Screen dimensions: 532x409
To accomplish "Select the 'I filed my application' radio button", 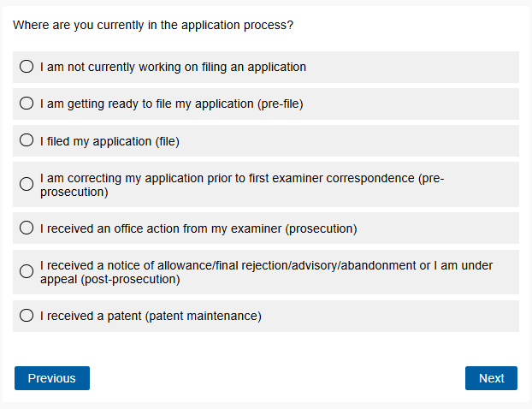I will [27, 141].
